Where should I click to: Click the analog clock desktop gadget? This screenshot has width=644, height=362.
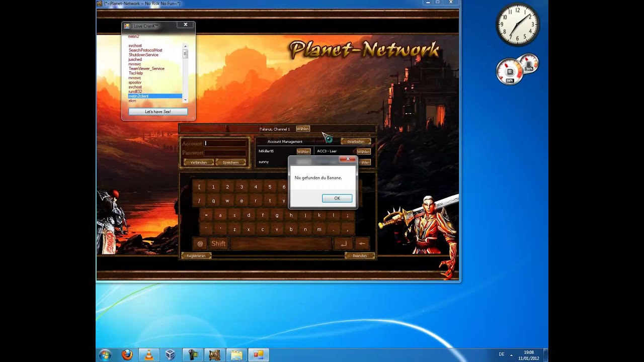(x=518, y=25)
